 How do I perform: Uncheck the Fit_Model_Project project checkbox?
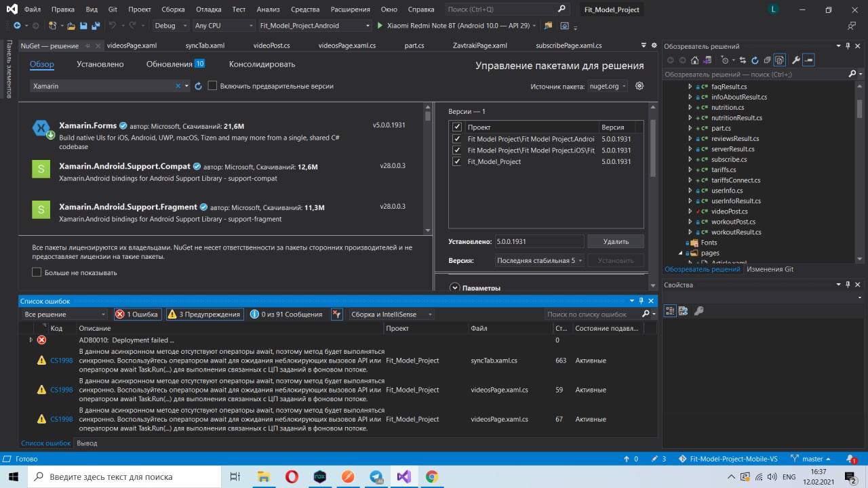[x=457, y=161]
